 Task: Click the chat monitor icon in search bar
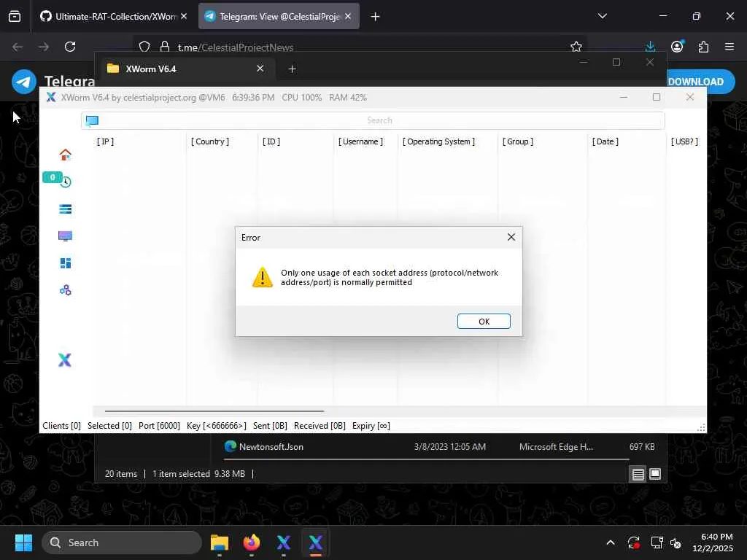pyautogui.click(x=92, y=120)
